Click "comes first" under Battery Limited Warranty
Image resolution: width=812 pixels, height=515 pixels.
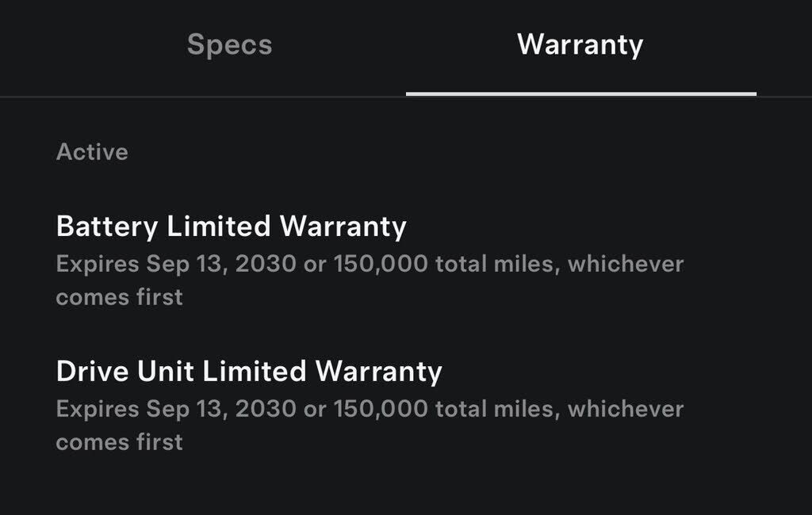[119, 297]
